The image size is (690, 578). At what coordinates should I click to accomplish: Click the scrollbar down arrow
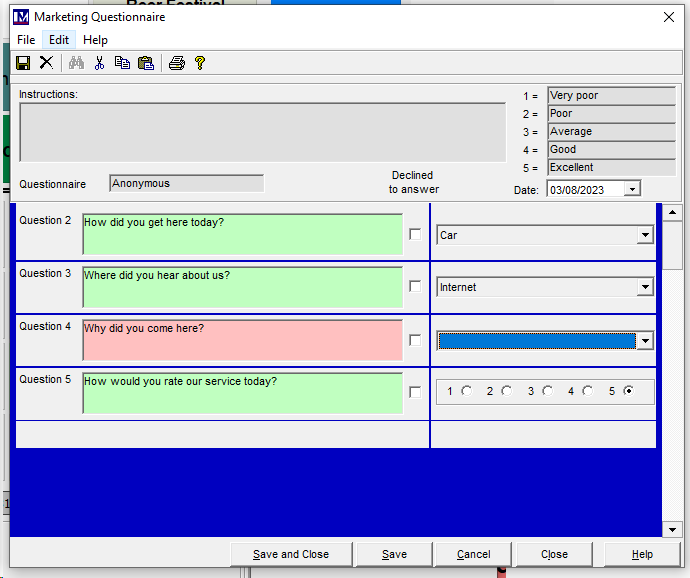click(x=672, y=530)
